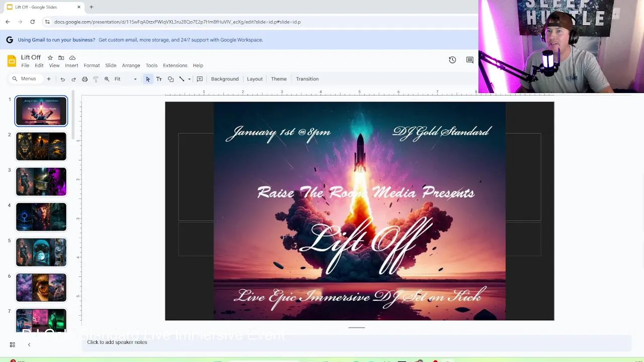Go back in browser history

tap(8, 22)
